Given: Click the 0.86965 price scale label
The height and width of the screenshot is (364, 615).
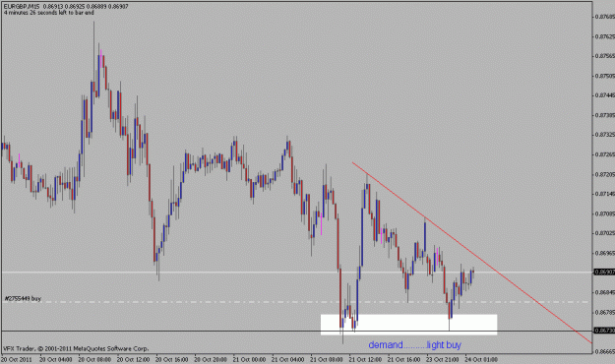Looking at the screenshot, I should (x=604, y=253).
